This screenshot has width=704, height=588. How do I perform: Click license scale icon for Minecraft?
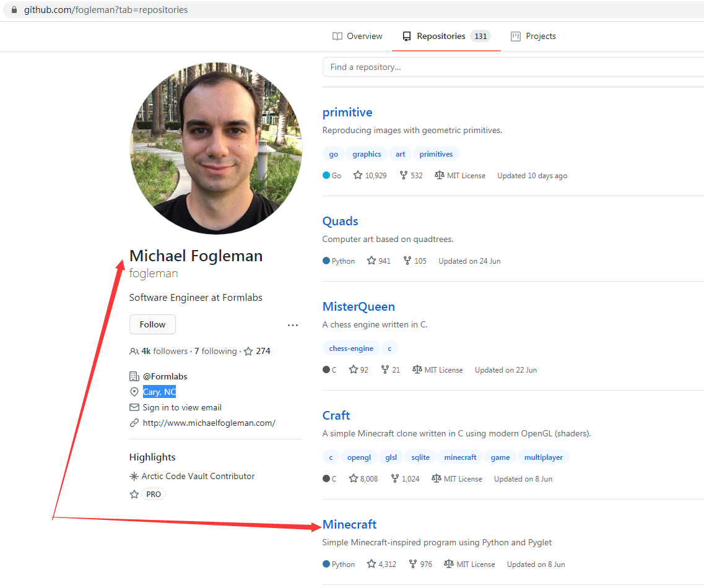[x=448, y=564]
